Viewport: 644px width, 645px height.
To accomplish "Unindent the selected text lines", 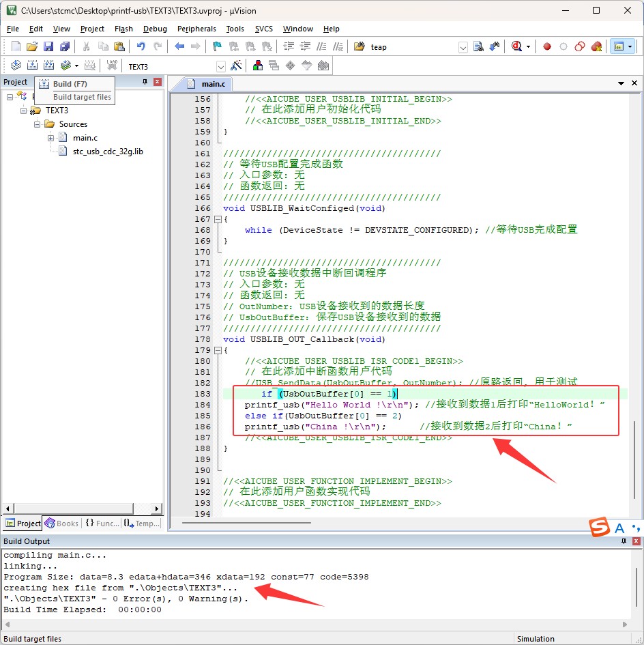I will (305, 46).
